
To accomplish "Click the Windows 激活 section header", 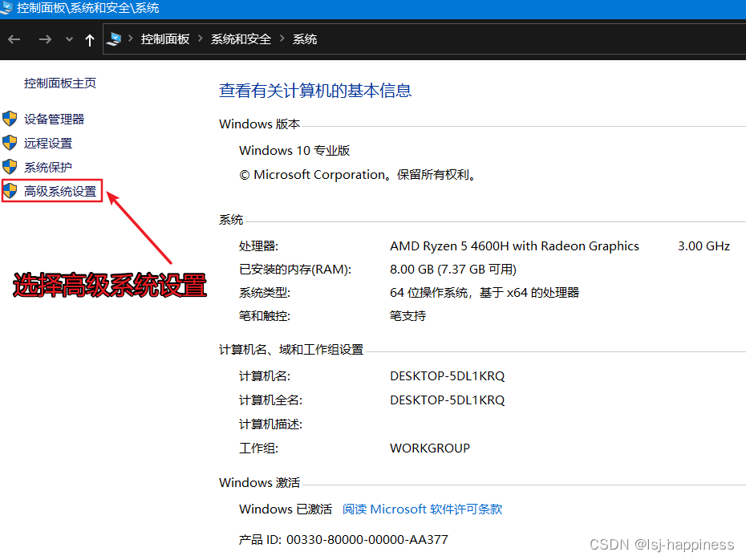I will pos(259,482).
